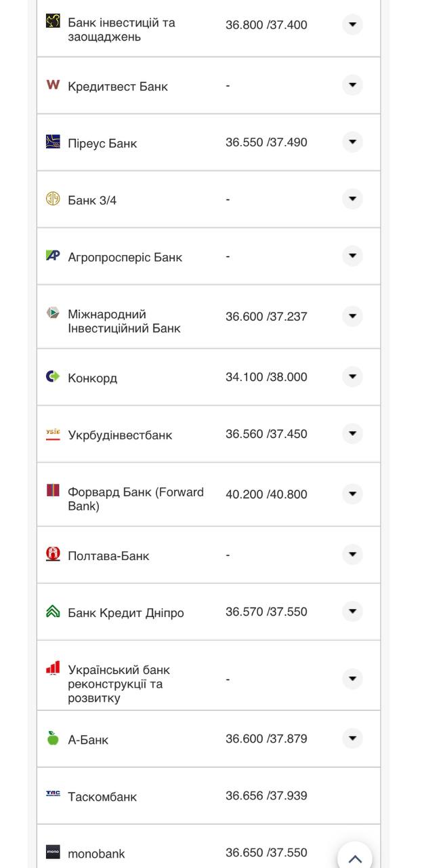This screenshot has height=868, width=422.
Task: Click the Конкорд bank logo icon
Action: coord(53,376)
